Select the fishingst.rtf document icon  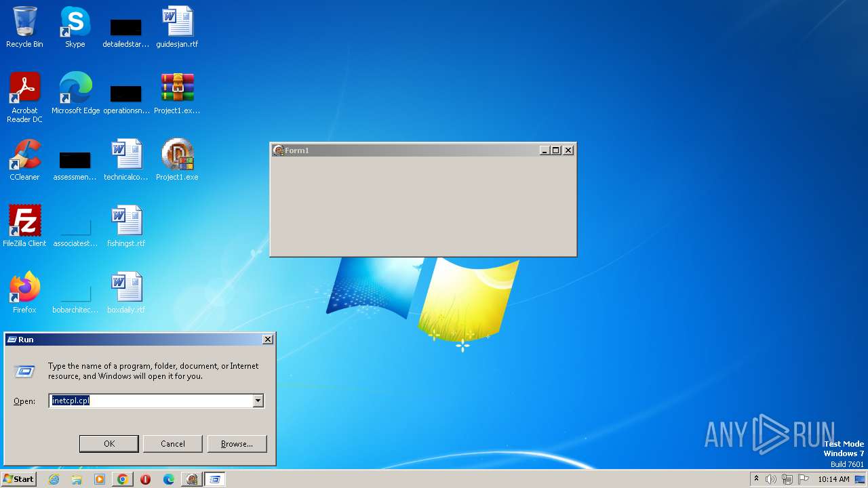point(125,226)
